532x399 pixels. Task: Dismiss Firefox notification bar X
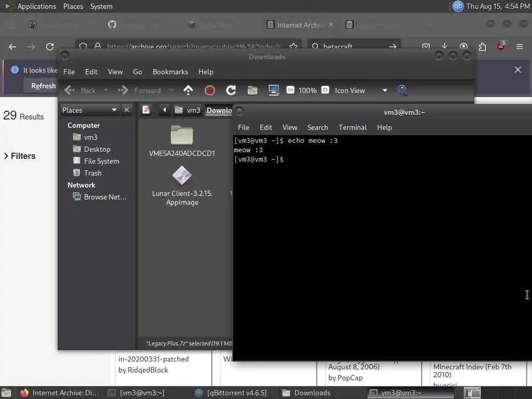(518, 70)
